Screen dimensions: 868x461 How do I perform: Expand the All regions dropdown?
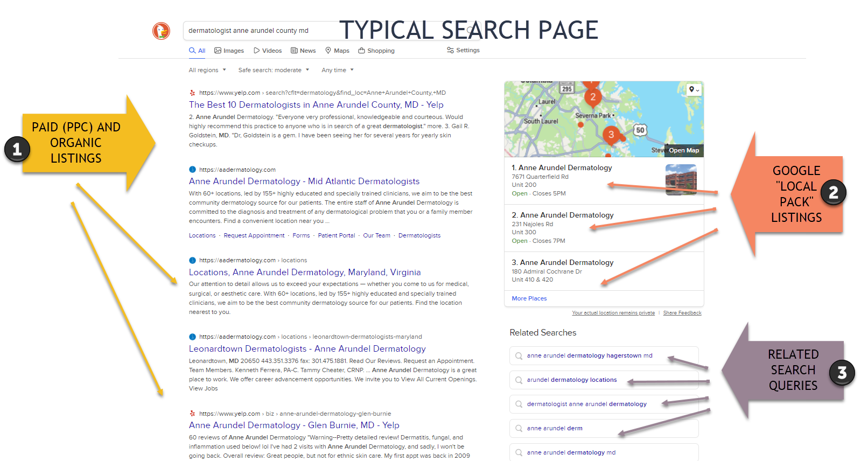click(207, 70)
